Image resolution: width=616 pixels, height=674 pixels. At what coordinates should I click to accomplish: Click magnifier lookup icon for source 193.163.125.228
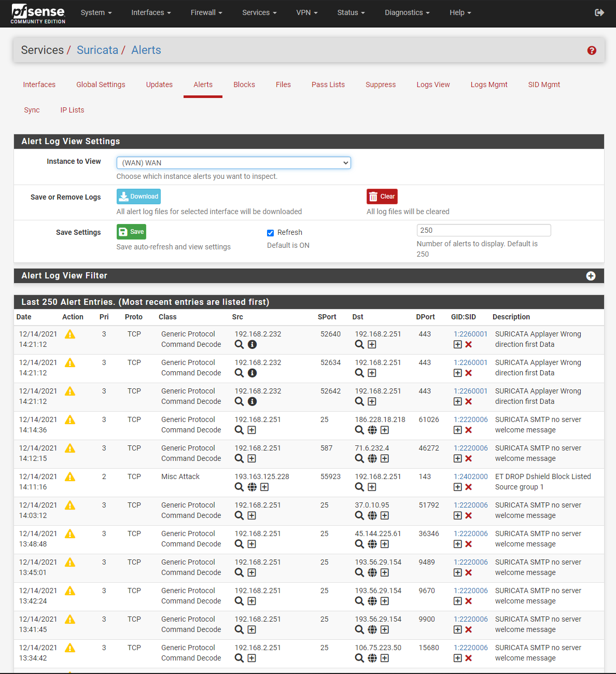(x=239, y=487)
